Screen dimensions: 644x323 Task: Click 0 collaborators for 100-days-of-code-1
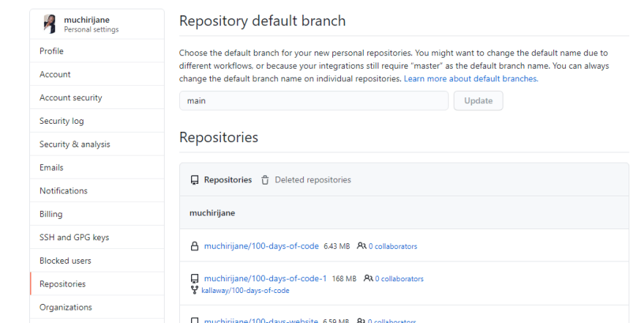click(x=400, y=278)
